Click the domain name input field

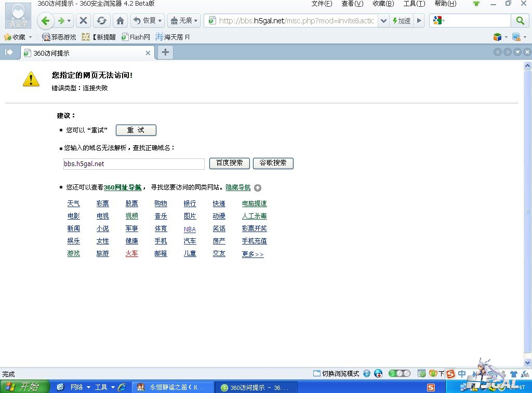coord(134,164)
